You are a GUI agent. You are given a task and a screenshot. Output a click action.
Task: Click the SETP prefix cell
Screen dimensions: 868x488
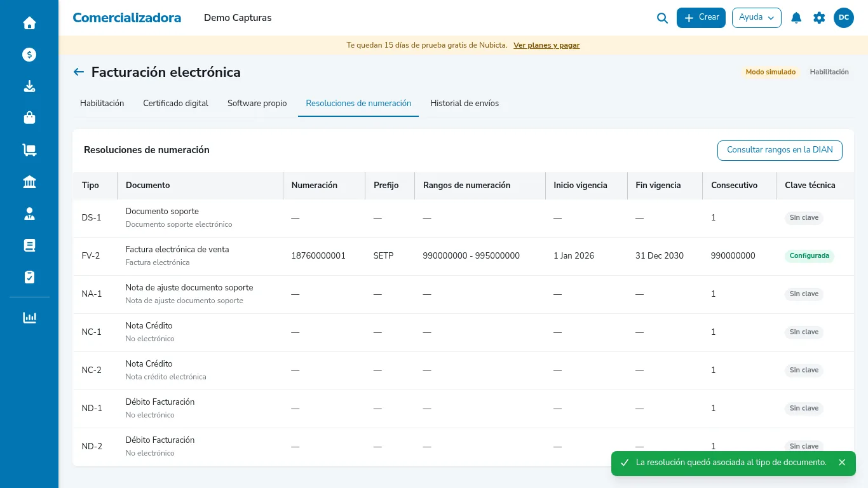pyautogui.click(x=383, y=256)
